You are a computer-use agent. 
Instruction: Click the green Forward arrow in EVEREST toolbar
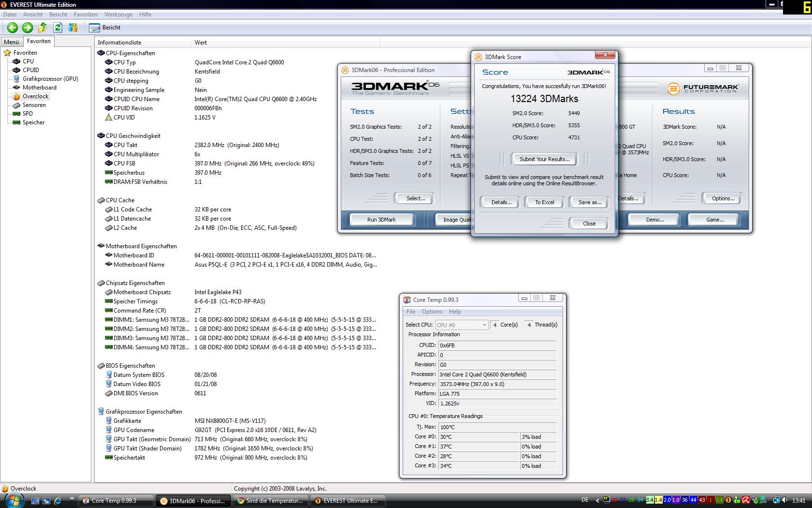pos(28,28)
